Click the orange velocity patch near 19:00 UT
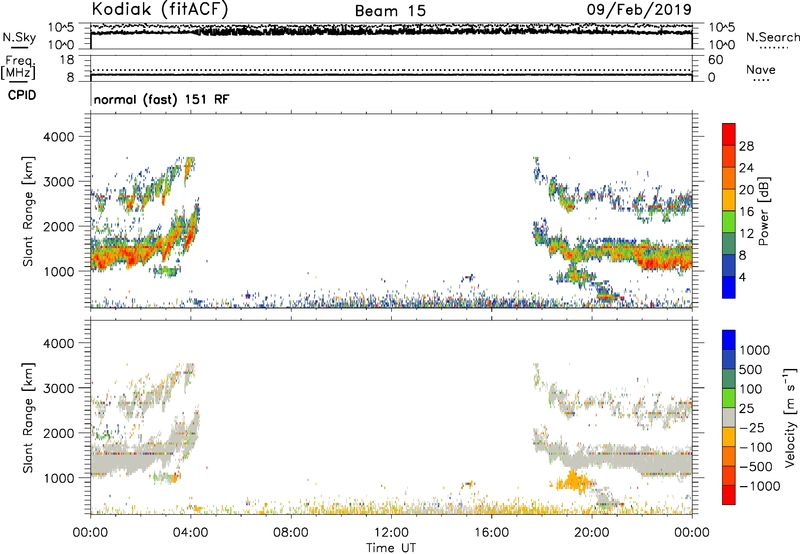 (x=573, y=481)
